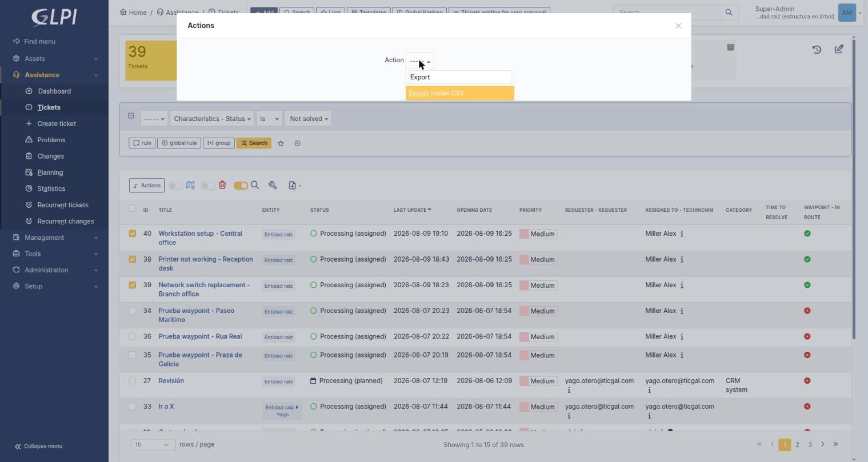Check the select-all header checkbox
Viewport: 868px width, 462px height.
[x=133, y=208]
